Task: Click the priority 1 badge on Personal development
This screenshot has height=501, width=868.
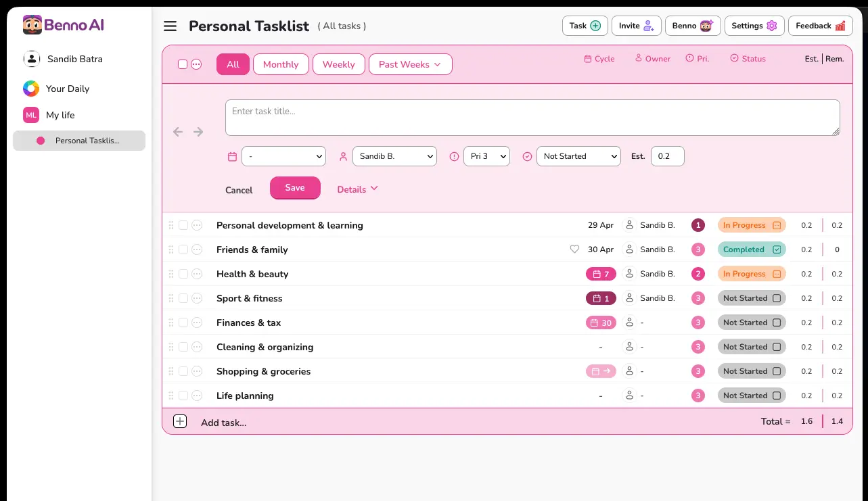Action: 698,225
